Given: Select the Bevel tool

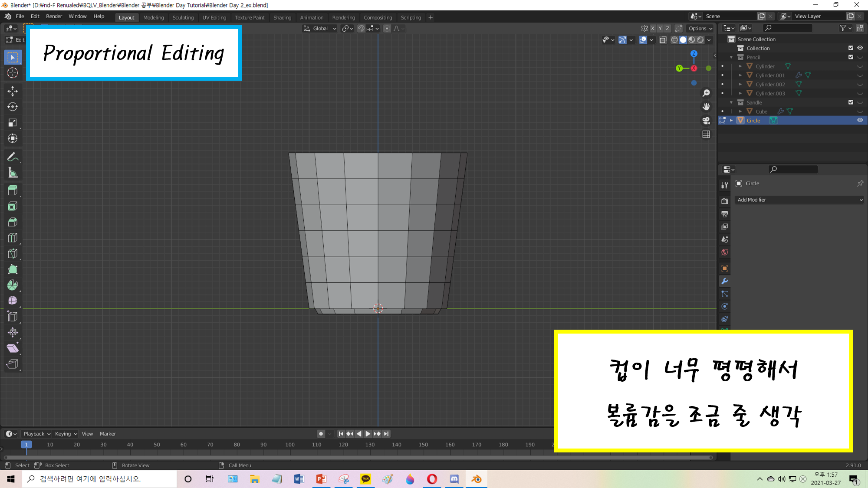Looking at the screenshot, I should (x=13, y=222).
